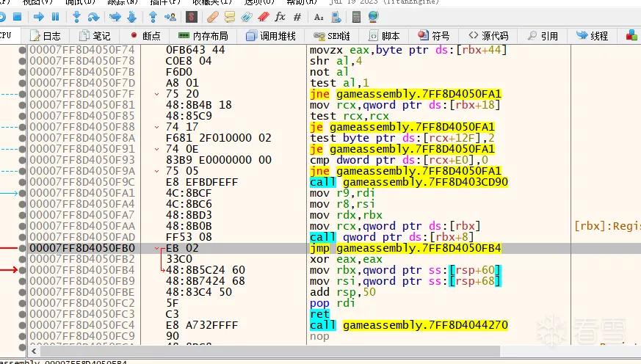
Task: Click the Trace Over icon
Action: click(131, 17)
